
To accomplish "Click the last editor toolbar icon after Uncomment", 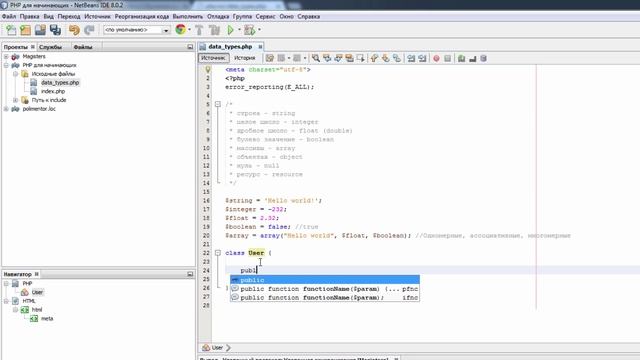I will [484, 58].
